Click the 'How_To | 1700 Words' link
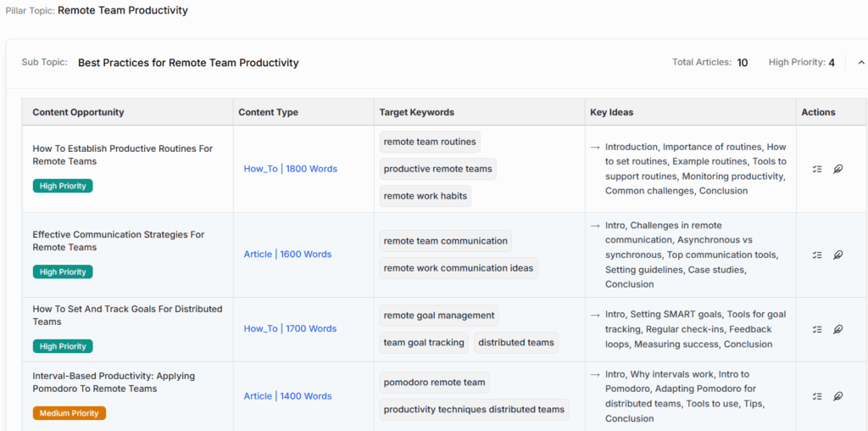 tap(290, 329)
